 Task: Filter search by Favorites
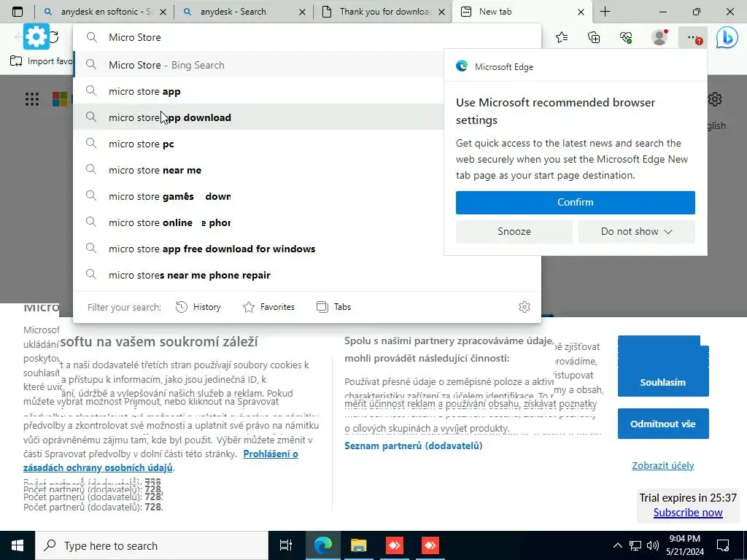click(268, 307)
